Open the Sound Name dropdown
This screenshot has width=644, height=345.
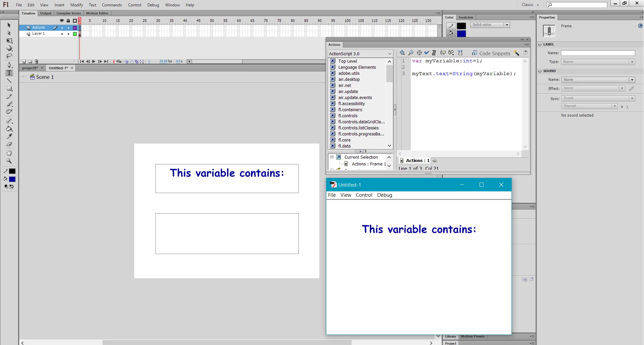(x=598, y=80)
